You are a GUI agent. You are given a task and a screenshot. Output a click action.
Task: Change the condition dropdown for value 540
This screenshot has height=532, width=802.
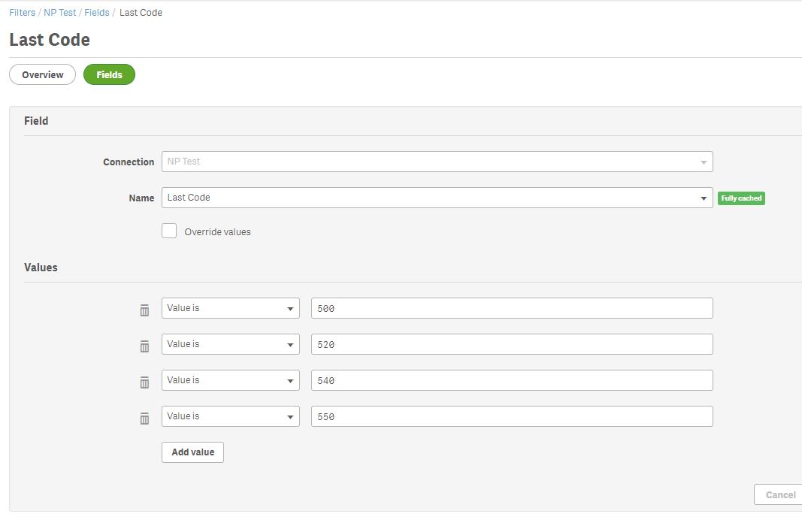point(230,380)
